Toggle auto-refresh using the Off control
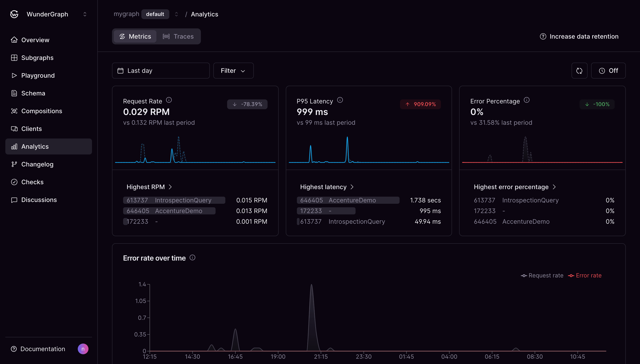The width and height of the screenshot is (640, 364). tap(608, 71)
